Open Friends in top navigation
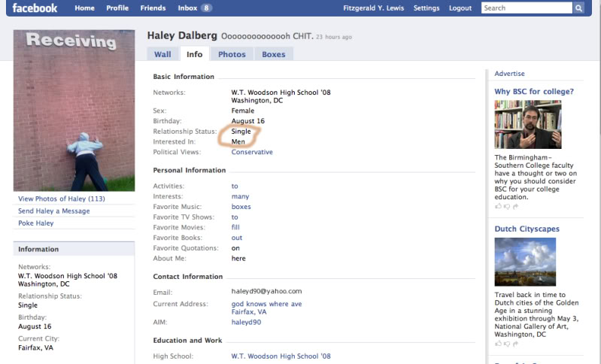This screenshot has width=601, height=364. pos(153,8)
